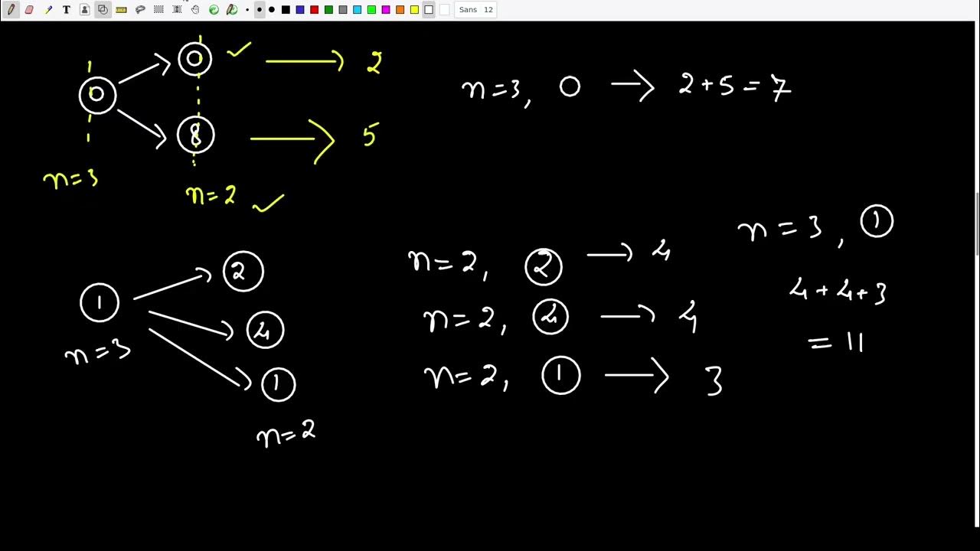Image resolution: width=980 pixels, height=551 pixels.
Task: Select the Text tool
Action: tap(66, 9)
